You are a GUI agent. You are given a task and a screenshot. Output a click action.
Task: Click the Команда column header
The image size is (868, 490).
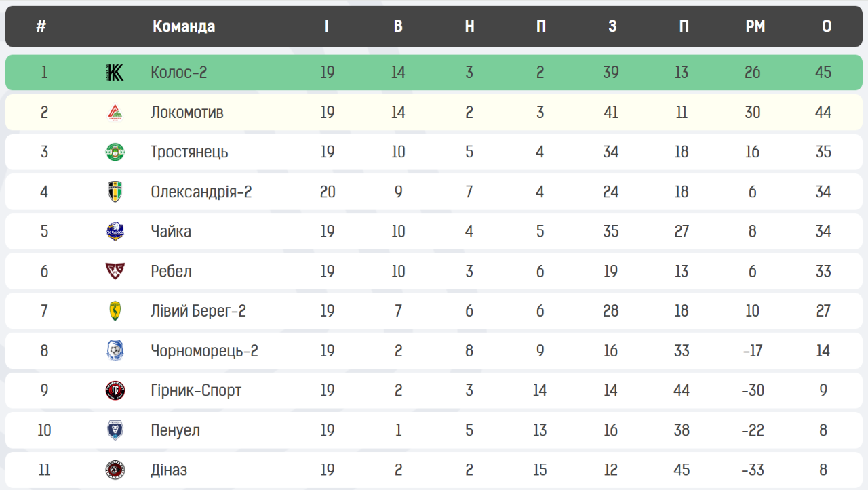[x=184, y=26]
